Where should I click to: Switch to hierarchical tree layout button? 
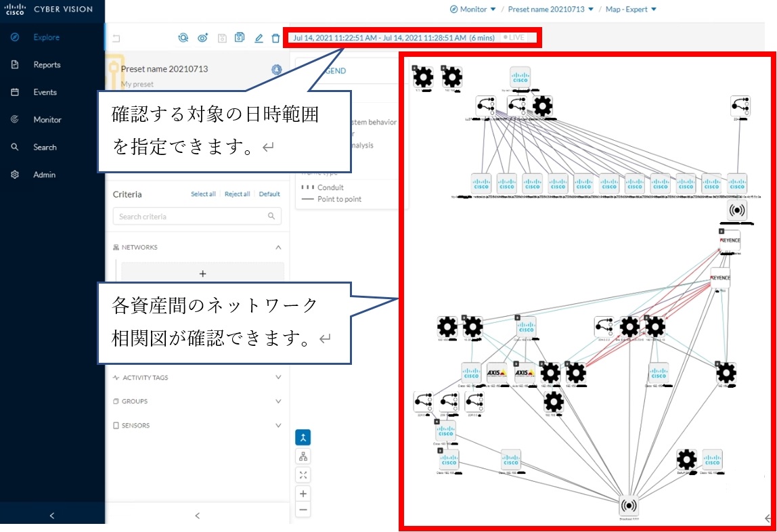coord(303,456)
